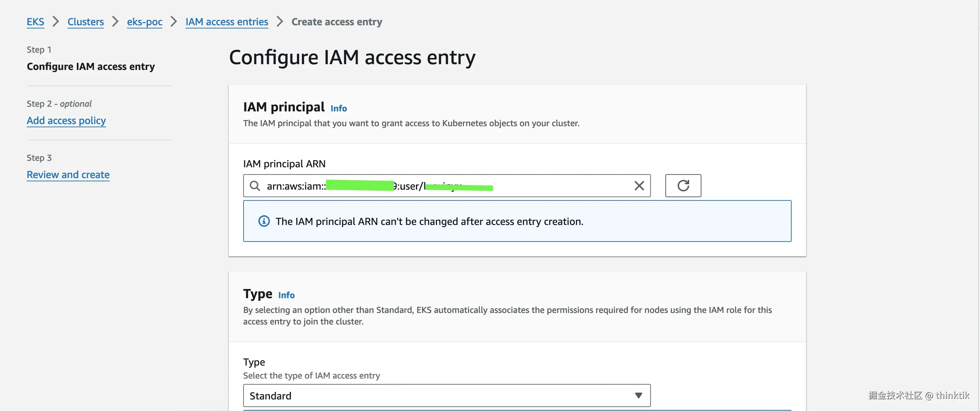Click the refresh IAM principals button

[x=683, y=186]
